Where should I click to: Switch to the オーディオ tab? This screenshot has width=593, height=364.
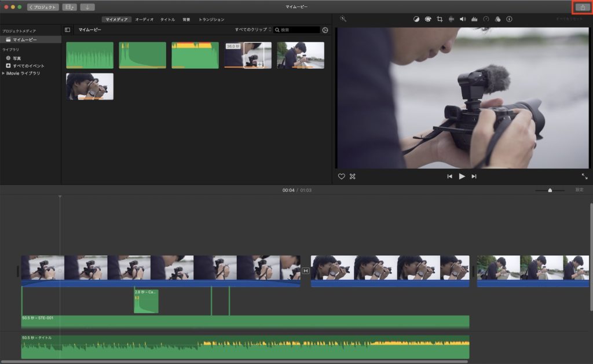[x=144, y=20]
